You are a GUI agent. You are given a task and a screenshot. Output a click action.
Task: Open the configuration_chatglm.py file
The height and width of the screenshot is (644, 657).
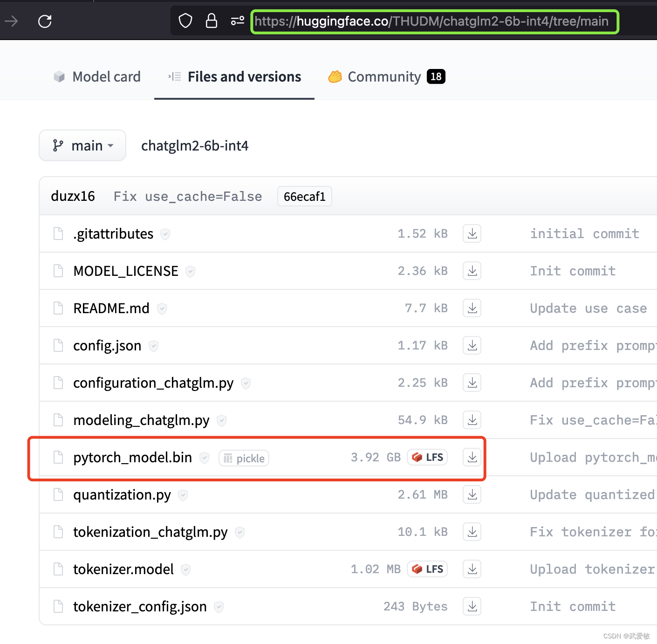(153, 383)
